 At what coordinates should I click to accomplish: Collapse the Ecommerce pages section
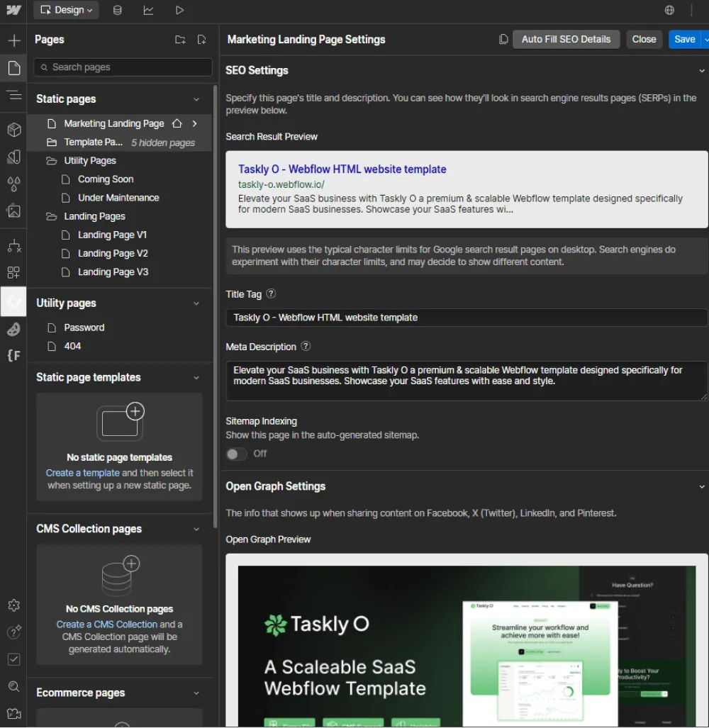tap(196, 693)
